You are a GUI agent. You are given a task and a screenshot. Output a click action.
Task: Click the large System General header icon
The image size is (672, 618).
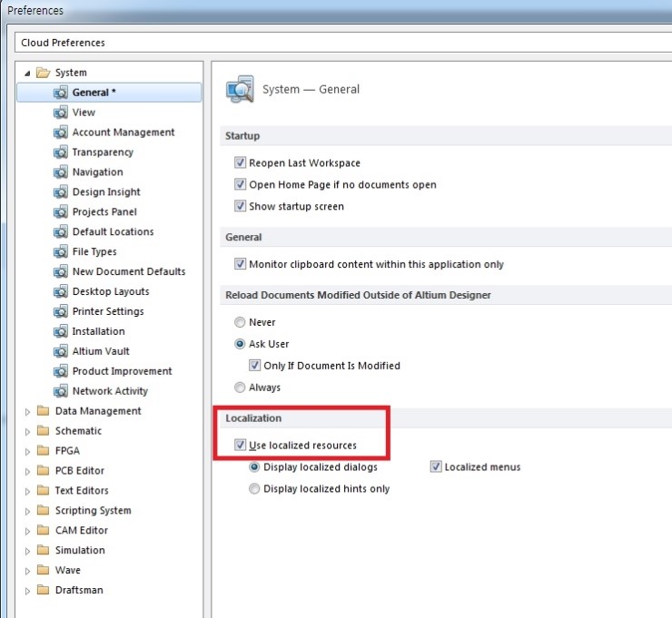tap(240, 89)
